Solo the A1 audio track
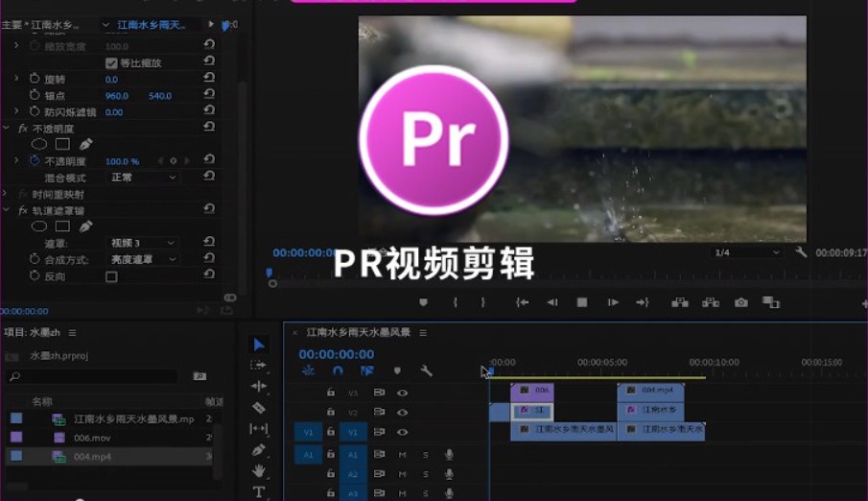Viewport: 868px width, 501px height. (426, 454)
